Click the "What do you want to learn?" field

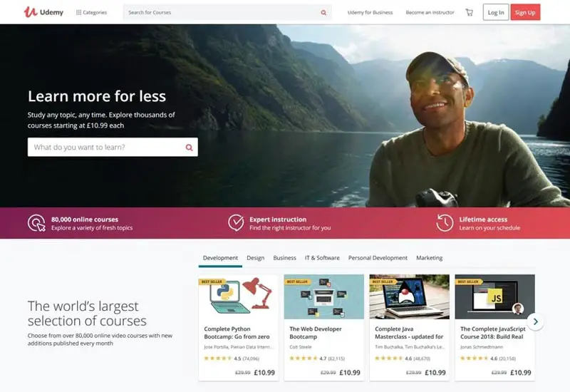click(x=113, y=148)
